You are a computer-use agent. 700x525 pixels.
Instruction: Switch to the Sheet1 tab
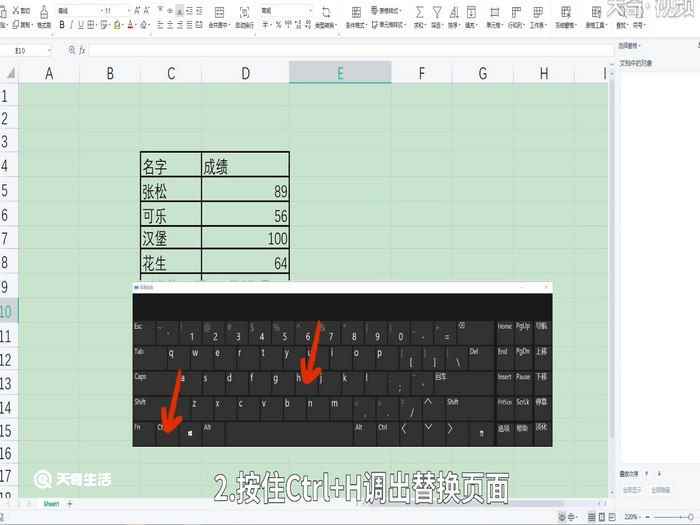(x=51, y=504)
